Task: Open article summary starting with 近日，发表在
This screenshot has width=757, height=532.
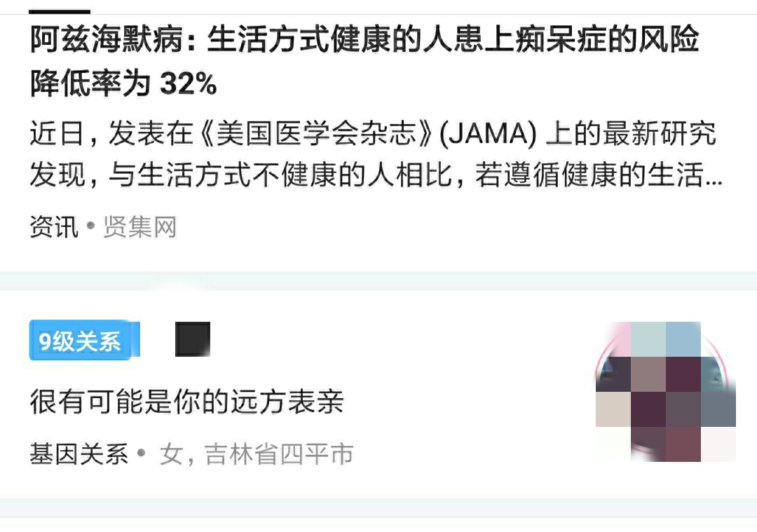Action: coord(376,154)
